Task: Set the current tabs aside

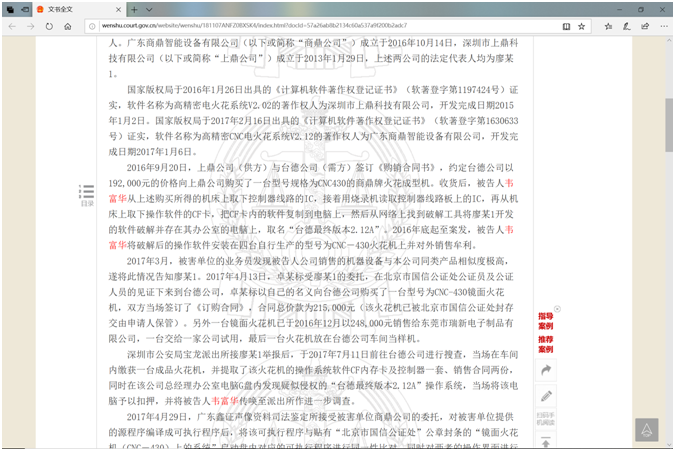Action: click(25, 9)
